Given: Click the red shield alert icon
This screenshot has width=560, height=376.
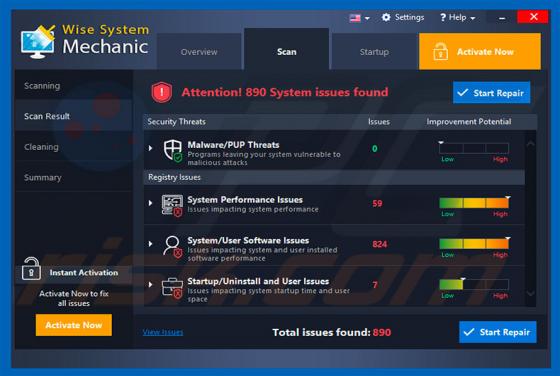Looking at the screenshot, I should (x=162, y=92).
